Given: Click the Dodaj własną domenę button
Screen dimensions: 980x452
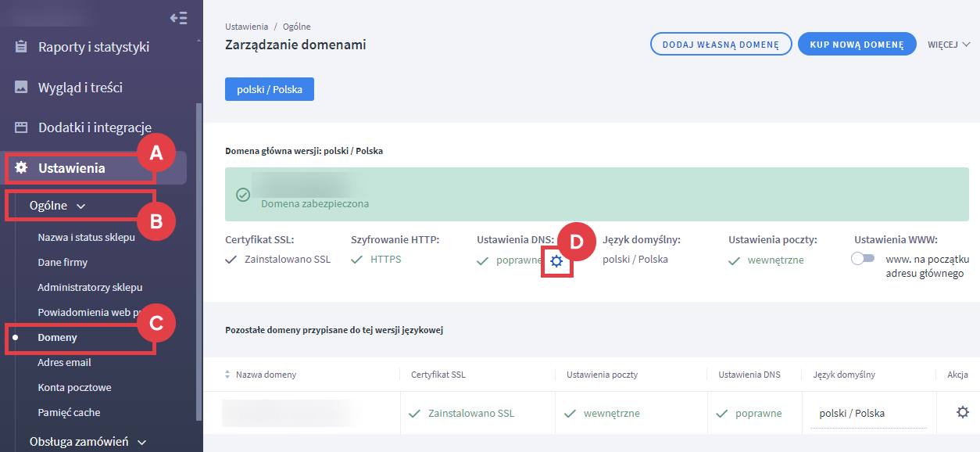Looking at the screenshot, I should click(x=721, y=45).
